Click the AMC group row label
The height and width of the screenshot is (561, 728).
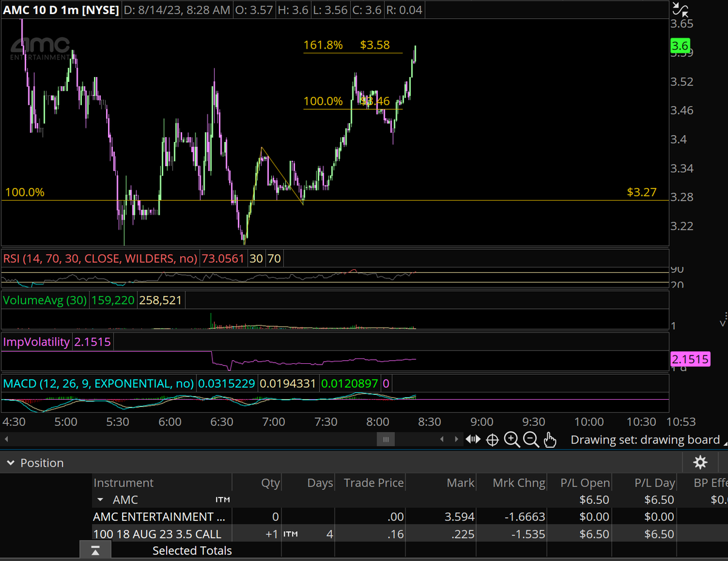pyautogui.click(x=125, y=500)
